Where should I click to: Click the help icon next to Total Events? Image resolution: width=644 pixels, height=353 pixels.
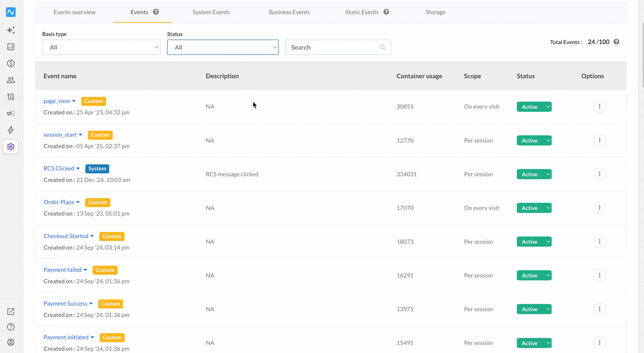tap(616, 42)
